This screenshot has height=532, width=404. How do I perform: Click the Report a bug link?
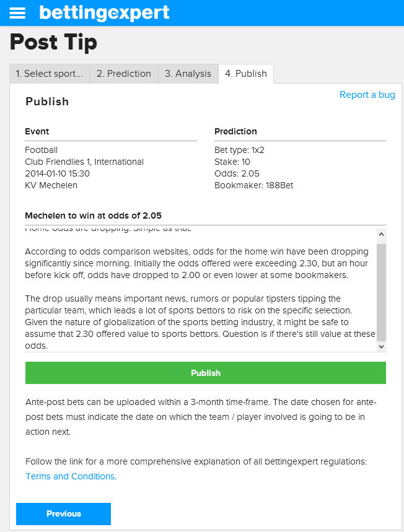tap(367, 95)
